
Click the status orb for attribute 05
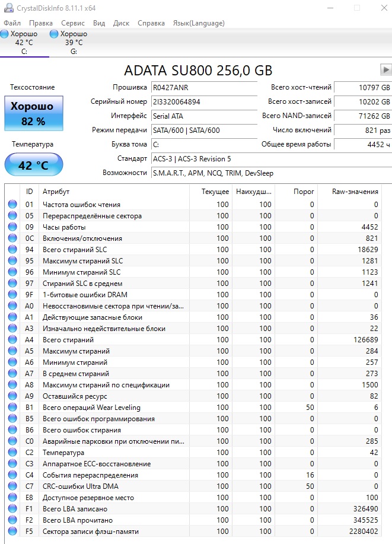12,215
